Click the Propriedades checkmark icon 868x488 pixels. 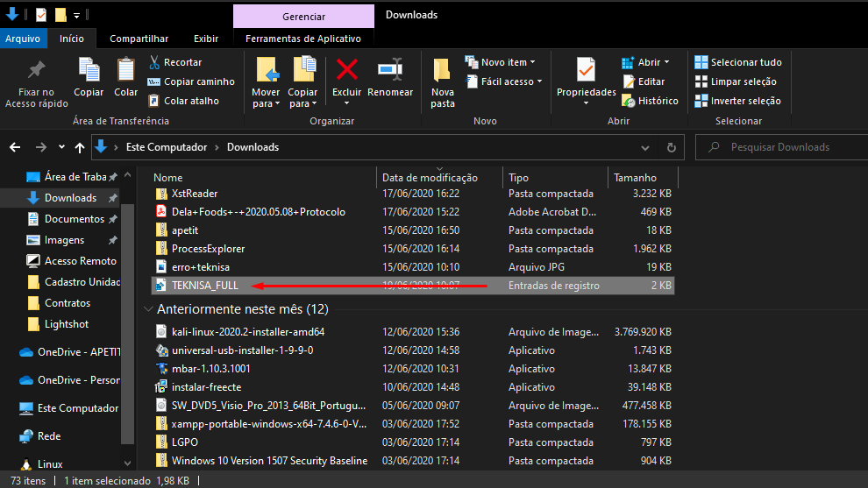[586, 70]
